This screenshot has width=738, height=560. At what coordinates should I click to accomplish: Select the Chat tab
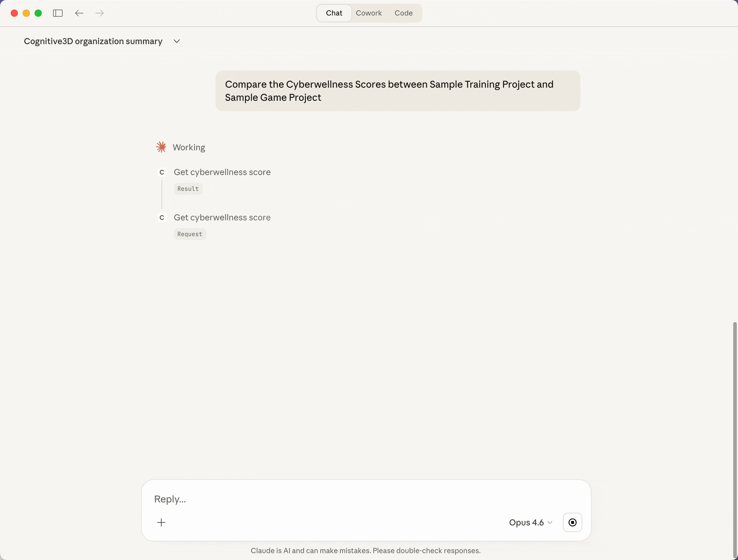pyautogui.click(x=334, y=13)
